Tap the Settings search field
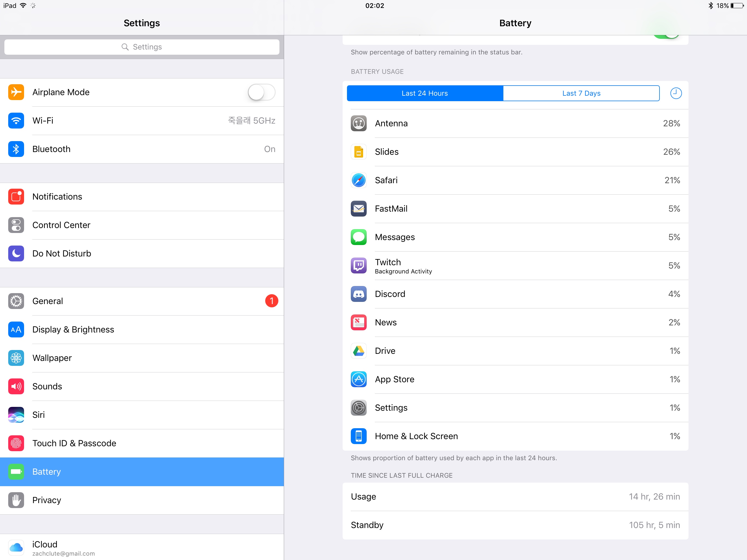The height and width of the screenshot is (560, 747). point(142,47)
